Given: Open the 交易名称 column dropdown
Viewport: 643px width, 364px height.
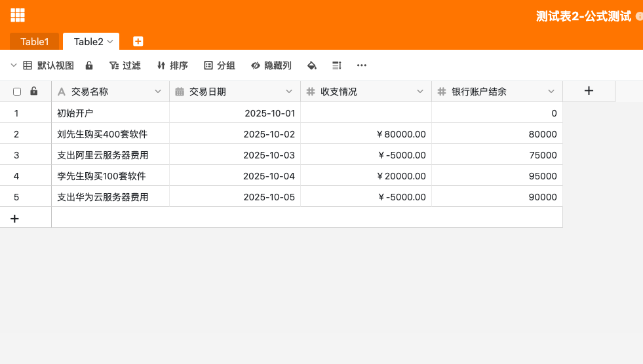Looking at the screenshot, I should [x=157, y=92].
